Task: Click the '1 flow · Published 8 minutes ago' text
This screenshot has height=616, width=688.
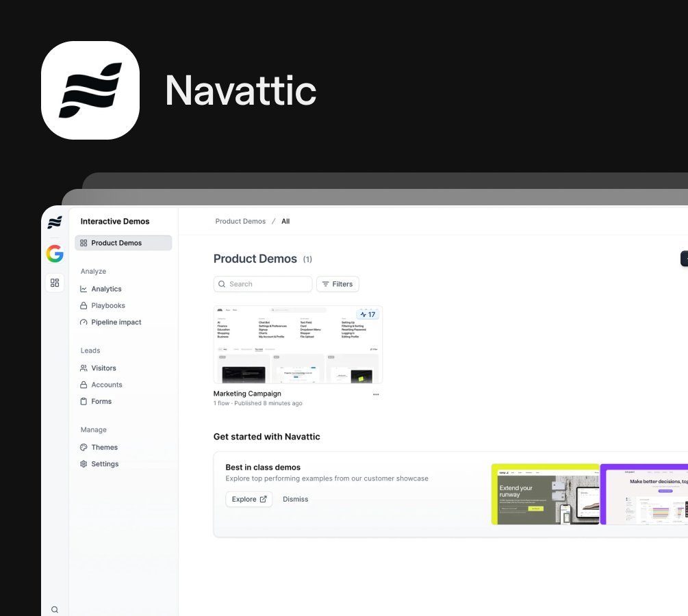Action: 257,403
